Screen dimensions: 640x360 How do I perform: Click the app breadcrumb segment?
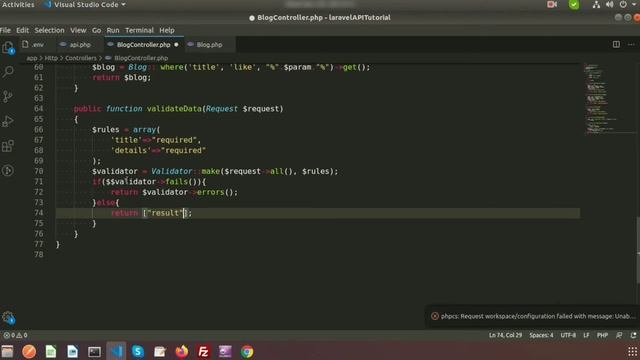(31, 58)
